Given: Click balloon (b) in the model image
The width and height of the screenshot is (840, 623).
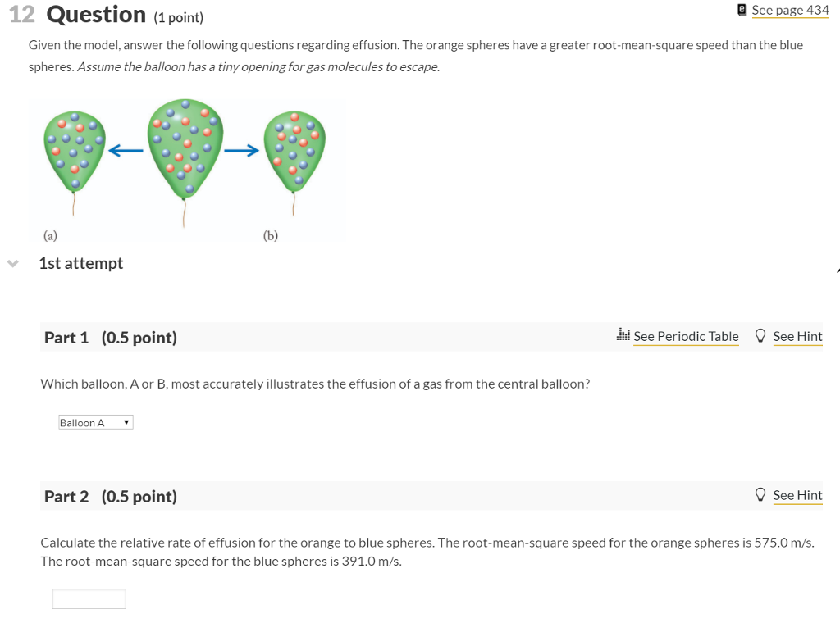Looking at the screenshot, I should (295, 152).
